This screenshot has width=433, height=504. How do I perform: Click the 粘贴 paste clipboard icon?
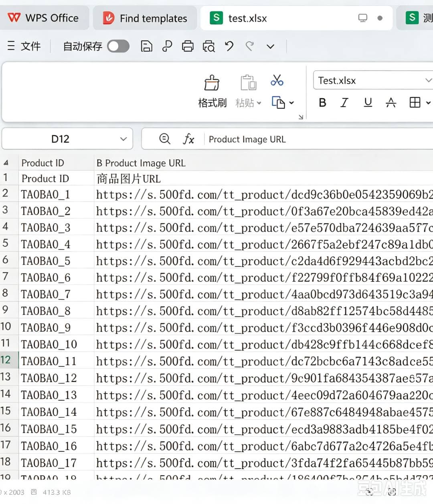(x=248, y=83)
